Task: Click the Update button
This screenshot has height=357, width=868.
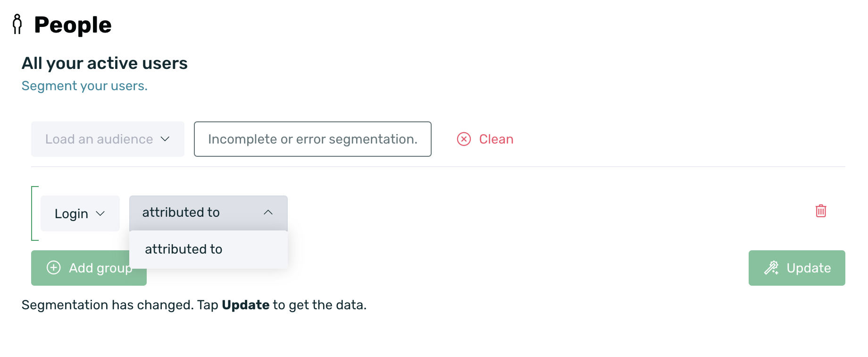Action: (797, 268)
